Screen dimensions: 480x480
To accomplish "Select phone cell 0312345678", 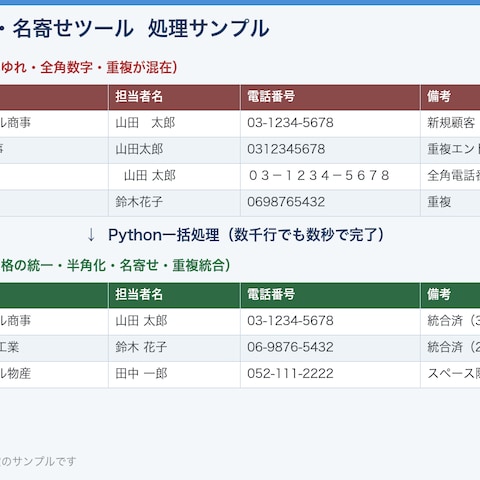I will pyautogui.click(x=330, y=150).
